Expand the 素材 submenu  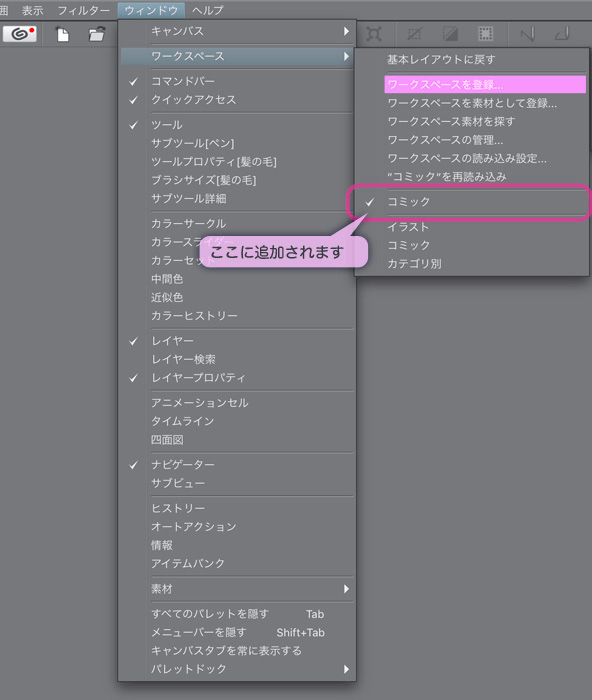pos(238,589)
